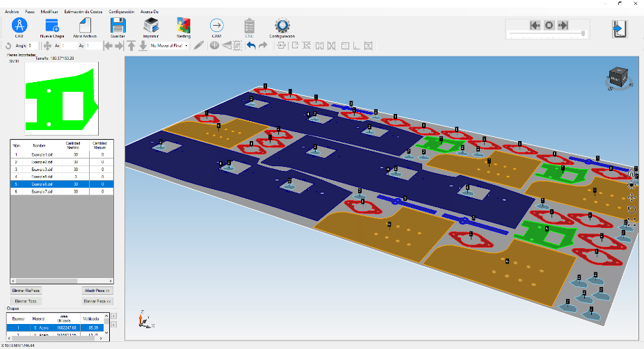The image size is (644, 349).
Task: Click the exit door icon
Action: [619, 28]
